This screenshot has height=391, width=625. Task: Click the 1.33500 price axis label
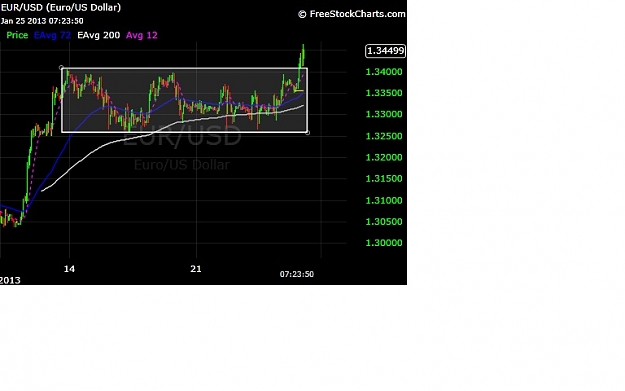tap(384, 93)
